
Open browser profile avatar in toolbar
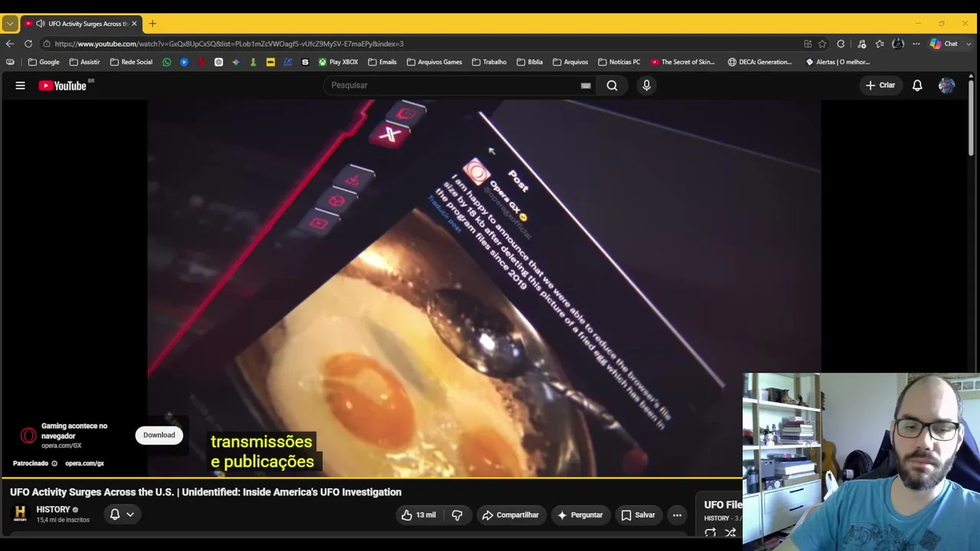(x=898, y=44)
